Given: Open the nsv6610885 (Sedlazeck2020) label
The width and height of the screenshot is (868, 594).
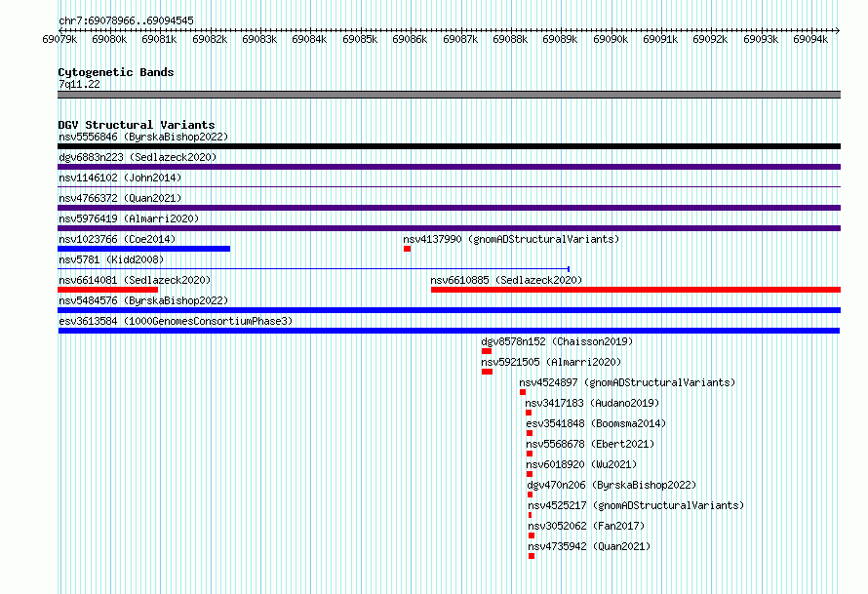Looking at the screenshot, I should coord(506,280).
